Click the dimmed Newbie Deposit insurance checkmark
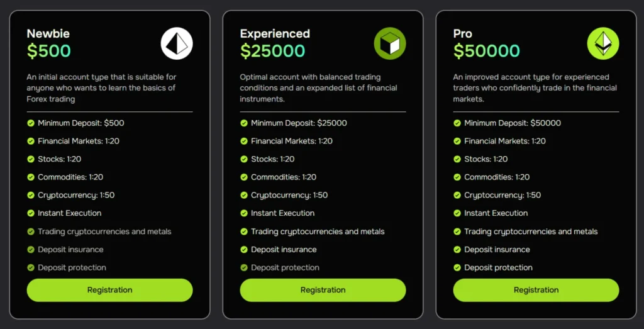This screenshot has height=329, width=644. [x=31, y=250]
